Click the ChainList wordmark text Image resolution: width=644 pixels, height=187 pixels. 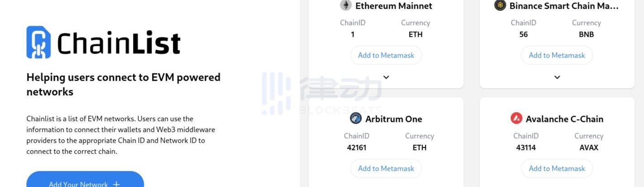pos(119,43)
